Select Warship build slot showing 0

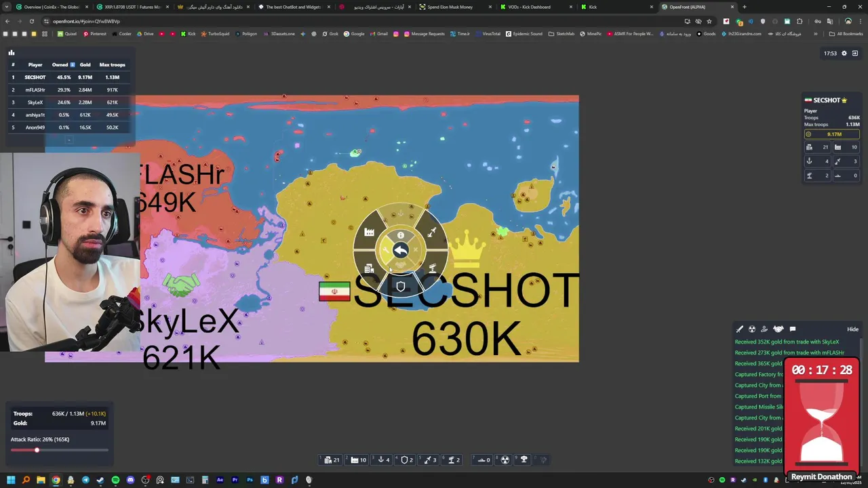(x=484, y=460)
